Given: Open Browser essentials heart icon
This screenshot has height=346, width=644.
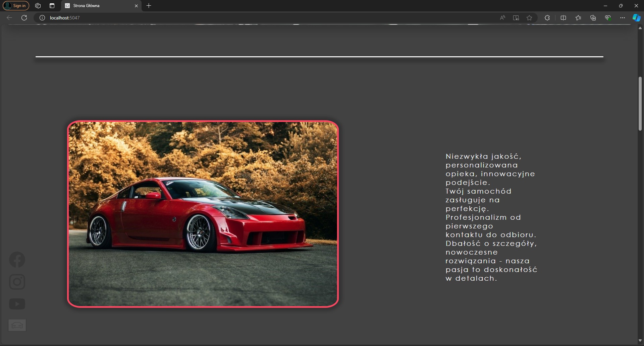Looking at the screenshot, I should pyautogui.click(x=608, y=18).
